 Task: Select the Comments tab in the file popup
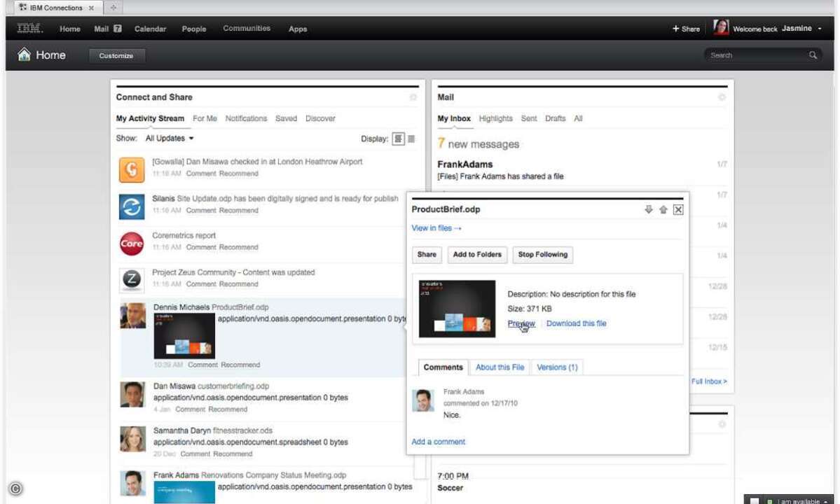(x=443, y=367)
